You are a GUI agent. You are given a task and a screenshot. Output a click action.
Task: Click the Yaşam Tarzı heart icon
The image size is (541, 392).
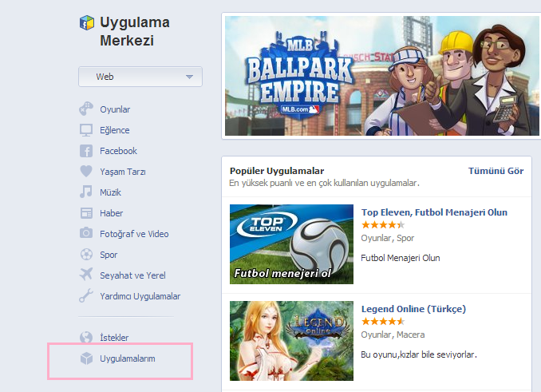click(x=86, y=171)
